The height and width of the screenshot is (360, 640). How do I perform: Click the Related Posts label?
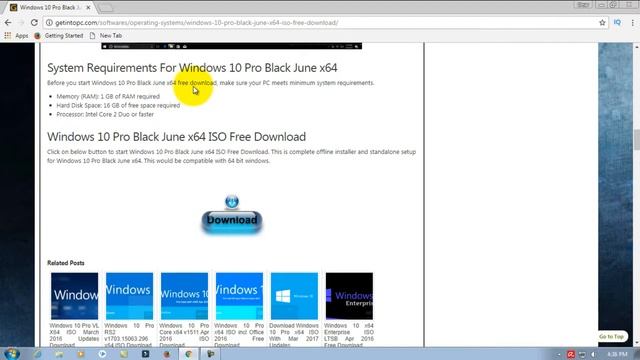[66, 263]
